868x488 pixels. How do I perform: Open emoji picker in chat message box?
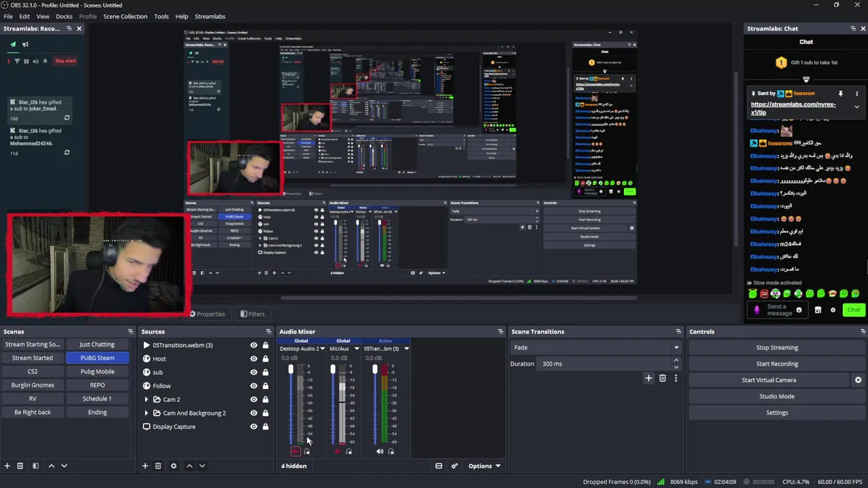799,310
